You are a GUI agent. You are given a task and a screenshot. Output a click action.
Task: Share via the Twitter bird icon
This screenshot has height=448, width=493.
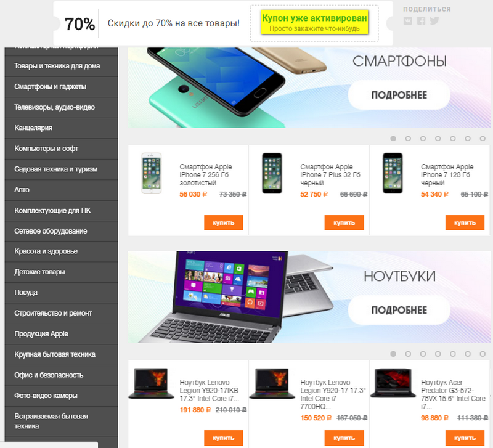[434, 21]
